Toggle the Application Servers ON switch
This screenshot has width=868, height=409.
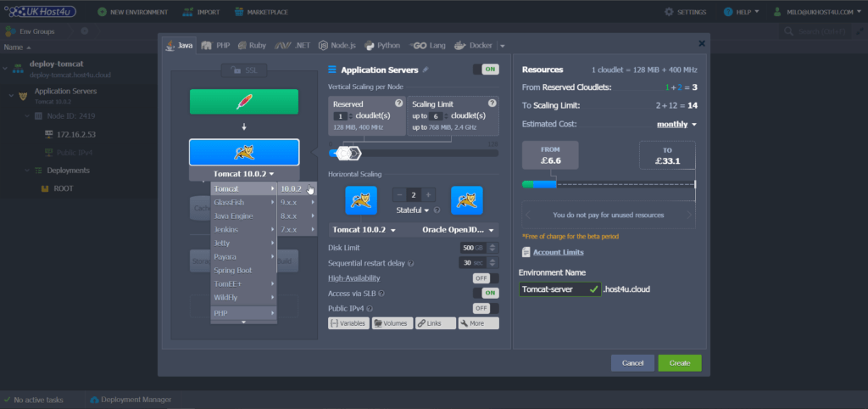click(486, 70)
